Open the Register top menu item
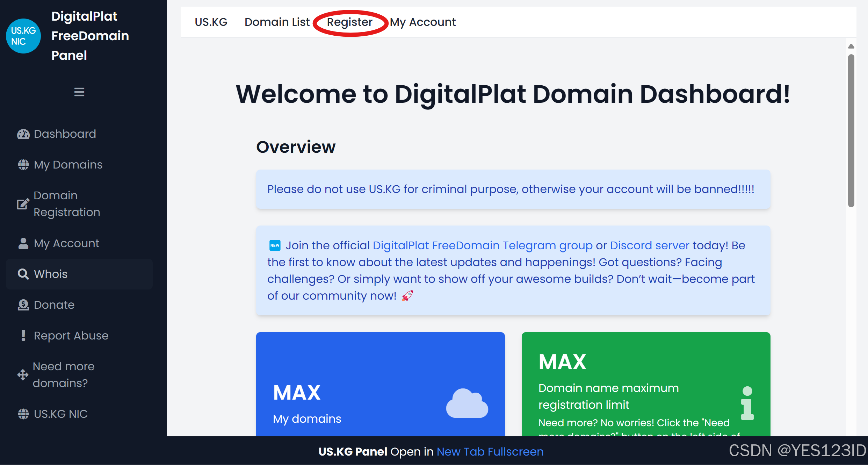Image resolution: width=868 pixels, height=465 pixels. [x=349, y=22]
